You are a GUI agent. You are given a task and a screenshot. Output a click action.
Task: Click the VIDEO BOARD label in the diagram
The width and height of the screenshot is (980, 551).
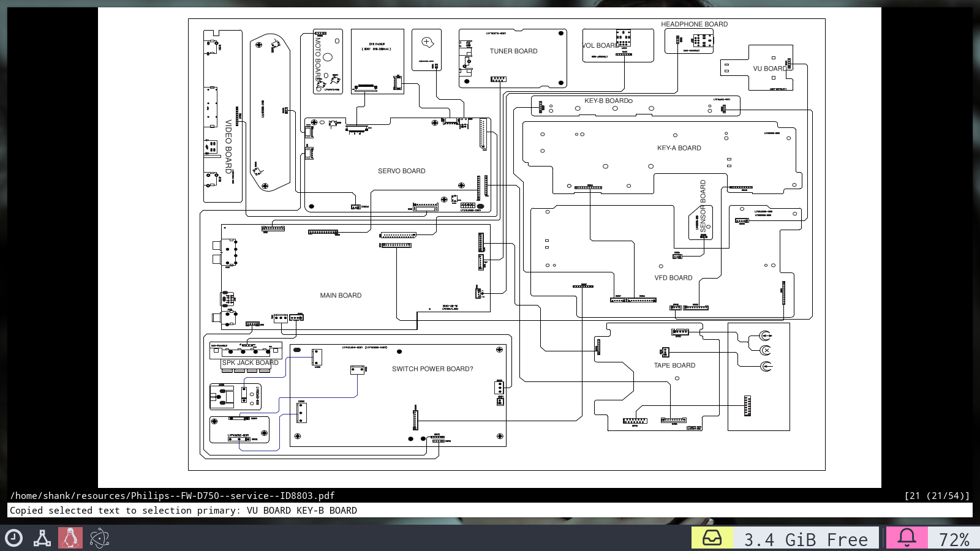228,147
